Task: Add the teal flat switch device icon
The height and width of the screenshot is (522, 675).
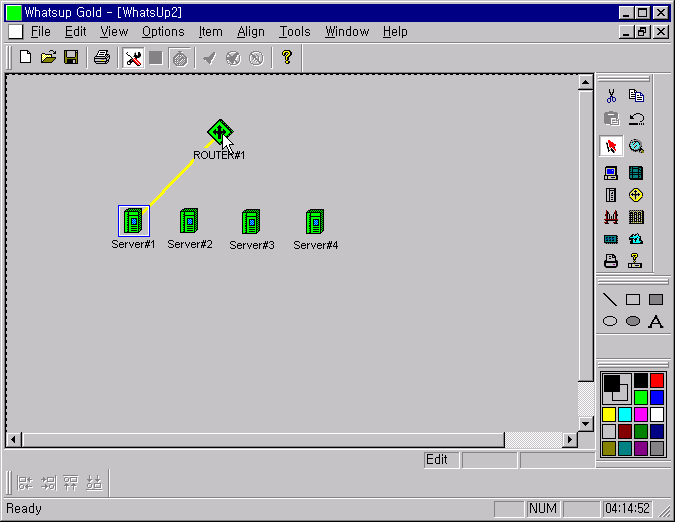Action: pos(611,239)
